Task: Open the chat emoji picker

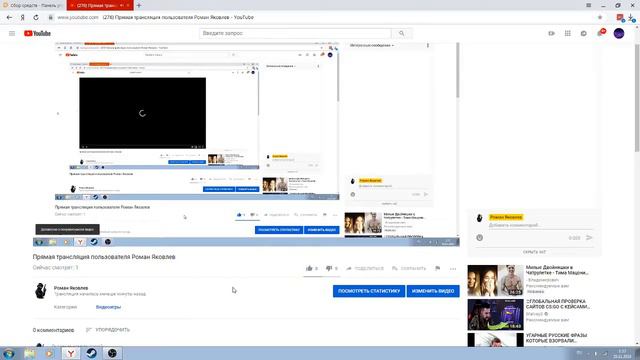Action: tap(480, 238)
